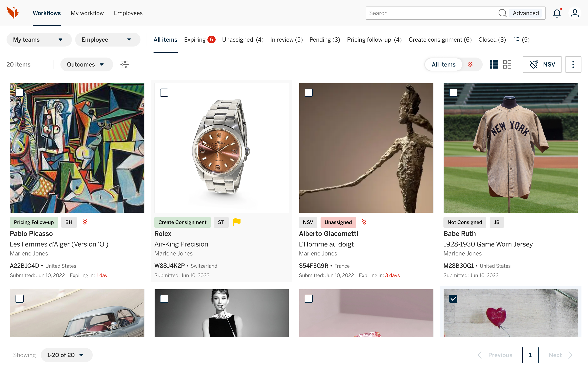The width and height of the screenshot is (588, 373).
Task: Open the notifications bell
Action: click(x=557, y=13)
